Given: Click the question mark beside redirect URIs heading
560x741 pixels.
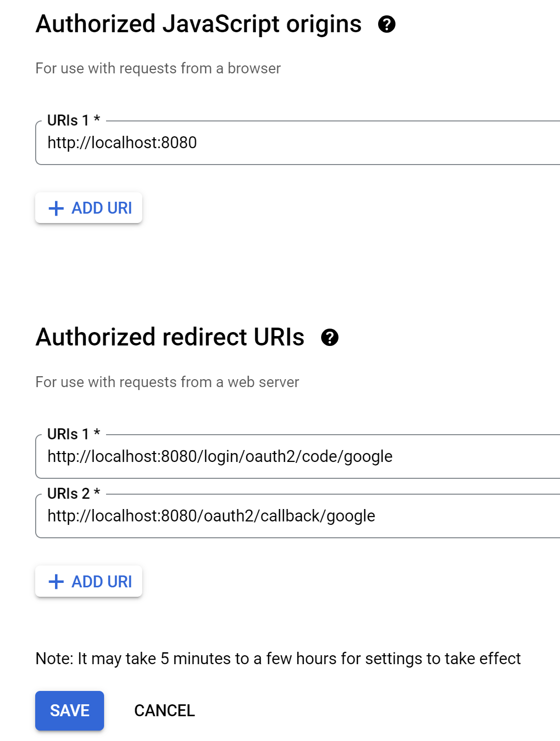Looking at the screenshot, I should click(x=330, y=339).
